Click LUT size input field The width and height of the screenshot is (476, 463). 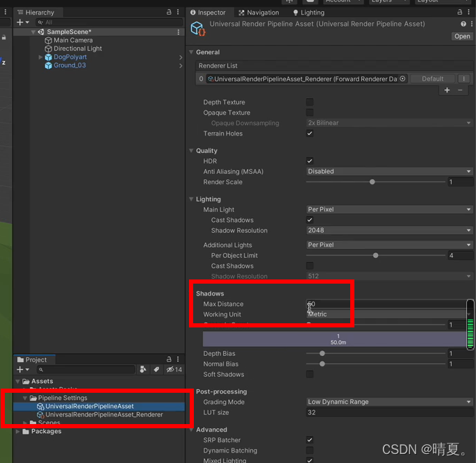coord(389,412)
